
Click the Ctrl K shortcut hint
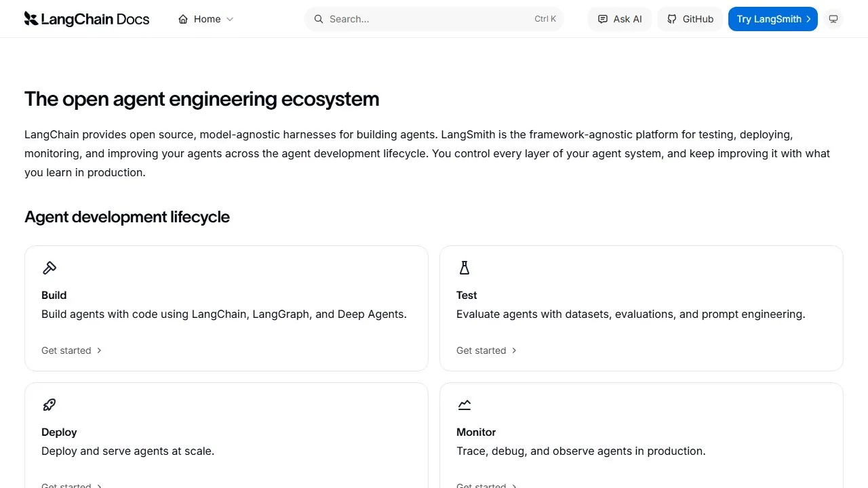(545, 19)
